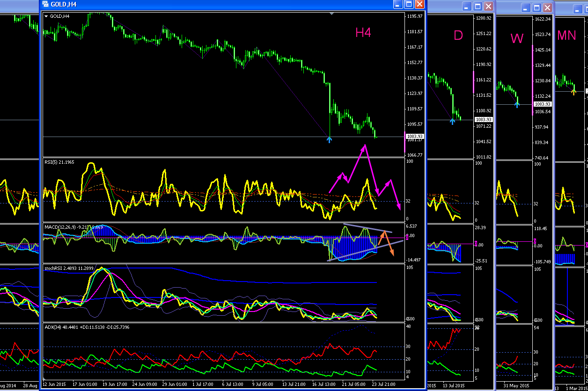Close the weekly (W) chart window
Screen dimensions: 588x391
(x=547, y=7)
